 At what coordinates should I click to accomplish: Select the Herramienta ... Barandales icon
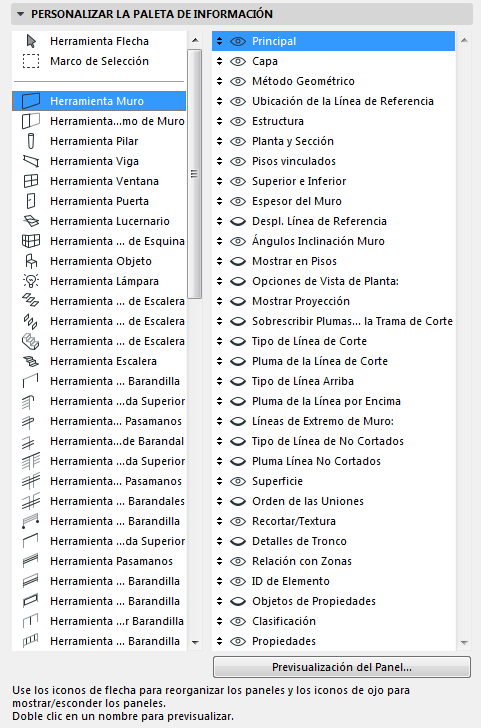pos(31,500)
